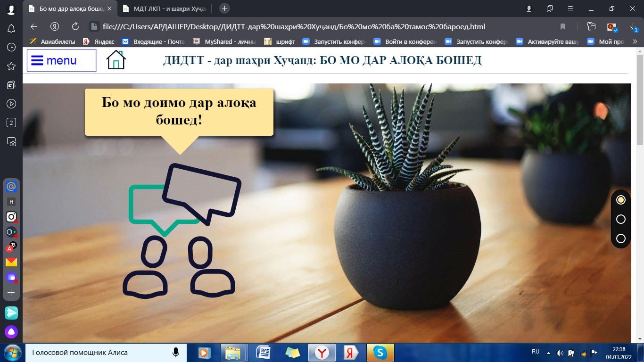Open the Instagram icon in the sidebar
This screenshot has height=362, width=644.
(11, 217)
